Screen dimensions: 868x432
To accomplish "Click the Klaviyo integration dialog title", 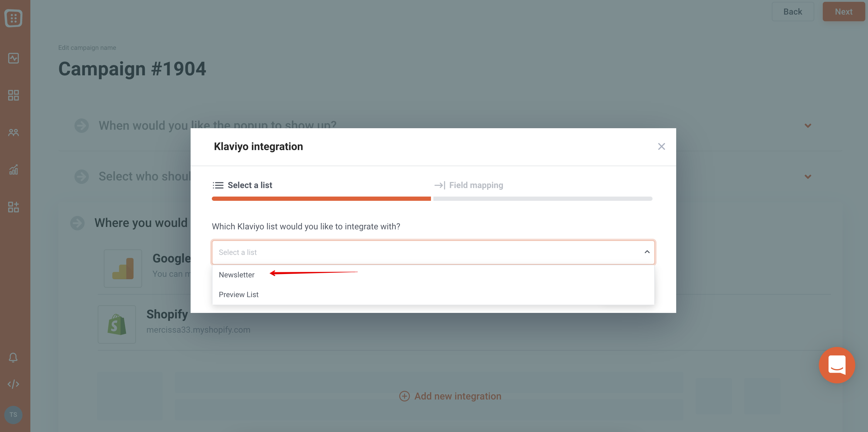I will tap(259, 146).
